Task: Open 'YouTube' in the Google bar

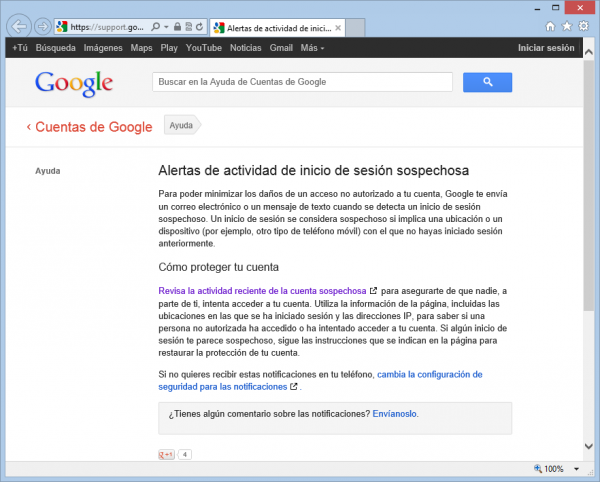Action: pyautogui.click(x=204, y=48)
